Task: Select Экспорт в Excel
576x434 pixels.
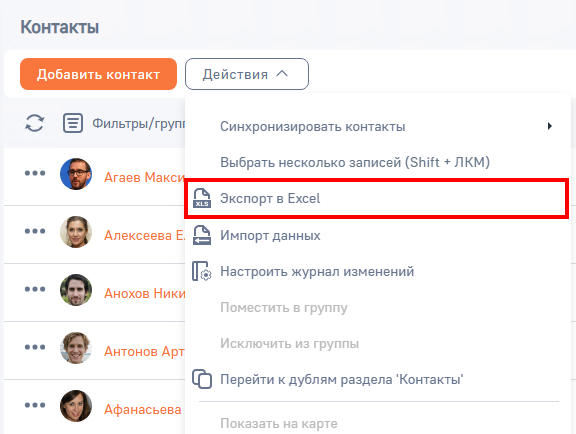Action: pyautogui.click(x=377, y=198)
